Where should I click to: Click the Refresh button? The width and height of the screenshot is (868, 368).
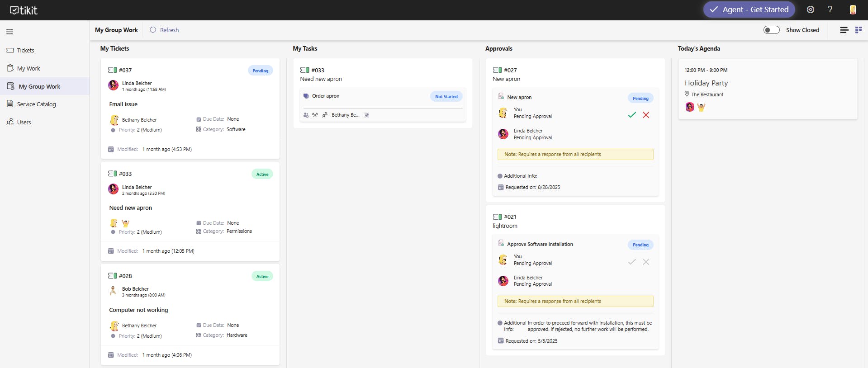165,30
